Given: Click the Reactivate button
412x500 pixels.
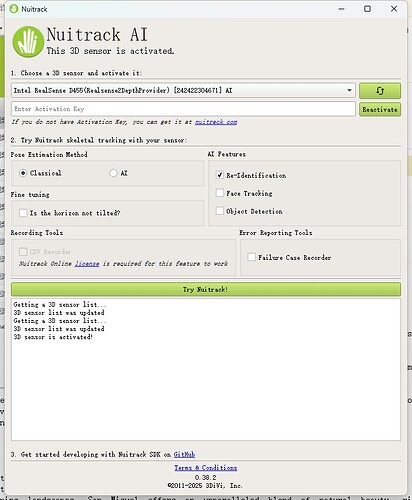Looking at the screenshot, I should (x=380, y=109).
